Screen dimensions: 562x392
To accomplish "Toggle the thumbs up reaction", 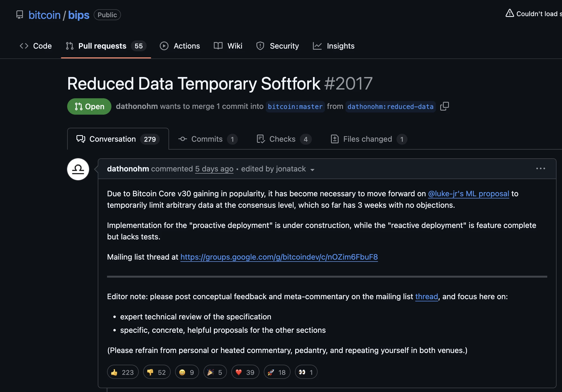I will (x=123, y=372).
